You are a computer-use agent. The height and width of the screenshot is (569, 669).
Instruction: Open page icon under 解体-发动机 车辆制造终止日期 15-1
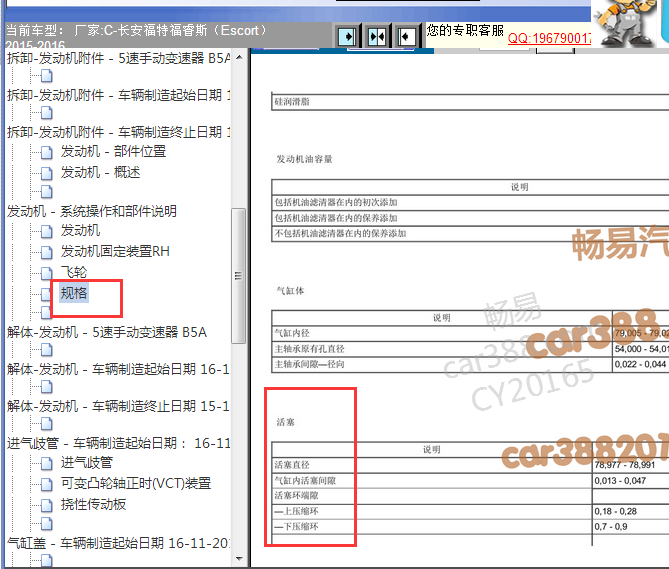47,424
